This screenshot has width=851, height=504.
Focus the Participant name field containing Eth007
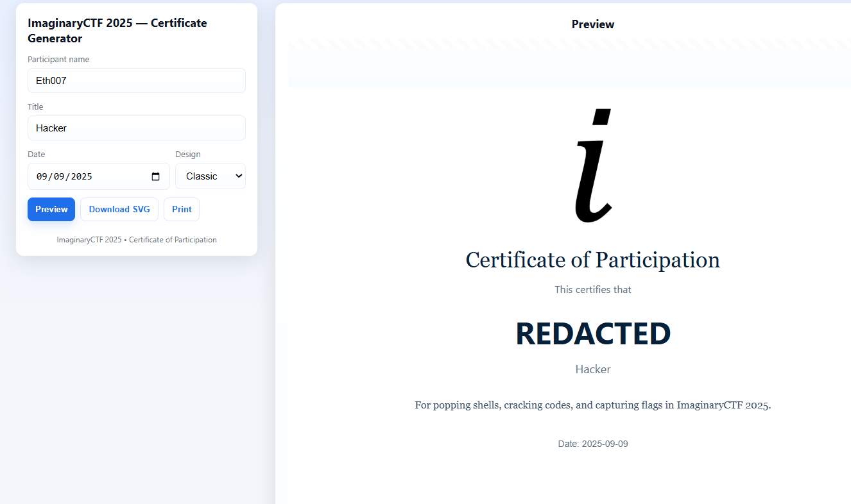click(x=136, y=81)
